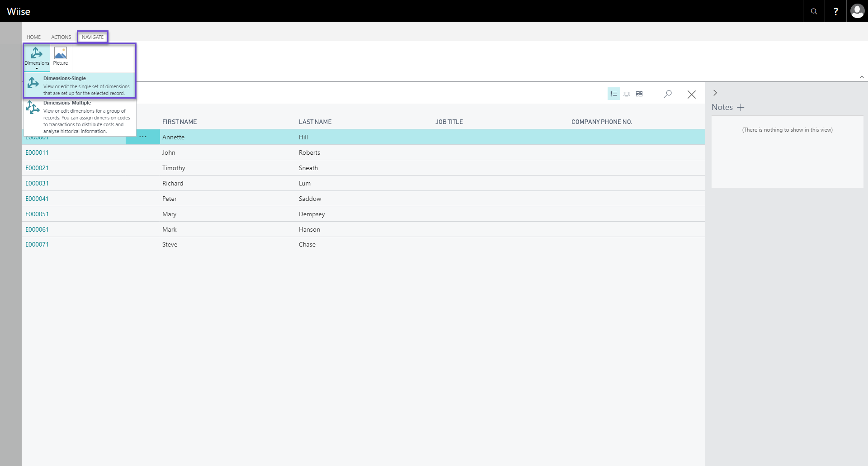Open employee E000031 link
868x466 pixels.
37,183
